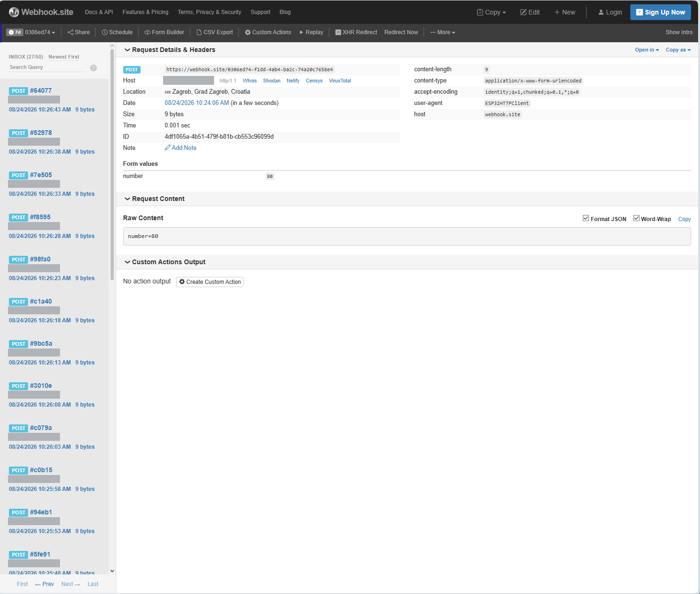The width and height of the screenshot is (700, 594).
Task: Open Whois lookup for host
Action: click(250, 81)
